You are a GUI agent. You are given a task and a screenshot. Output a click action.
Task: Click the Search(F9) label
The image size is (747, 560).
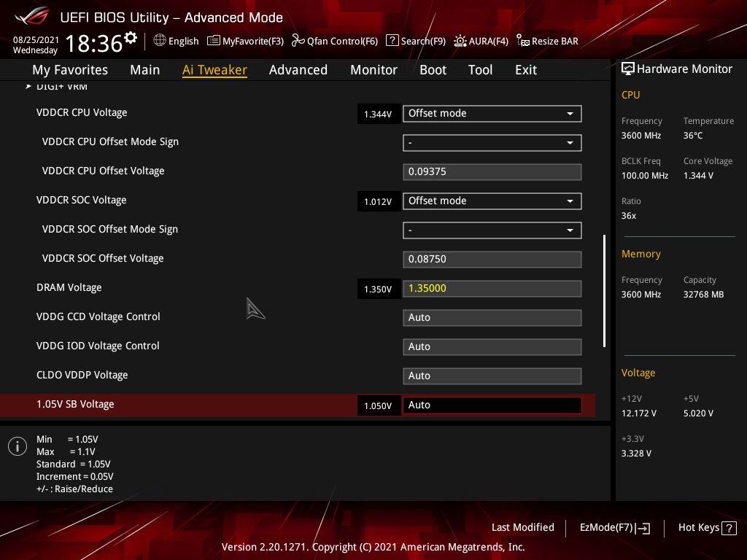pyautogui.click(x=423, y=42)
